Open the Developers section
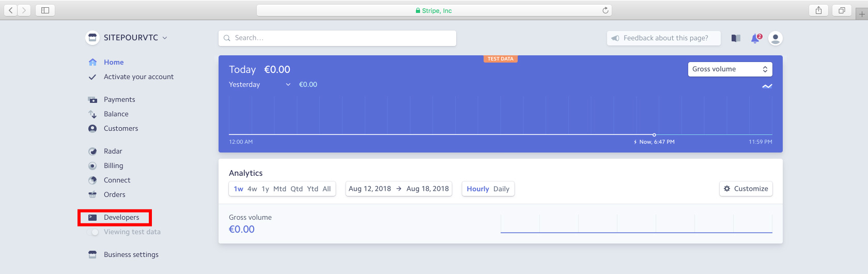Viewport: 868px width, 274px height. pos(121,217)
